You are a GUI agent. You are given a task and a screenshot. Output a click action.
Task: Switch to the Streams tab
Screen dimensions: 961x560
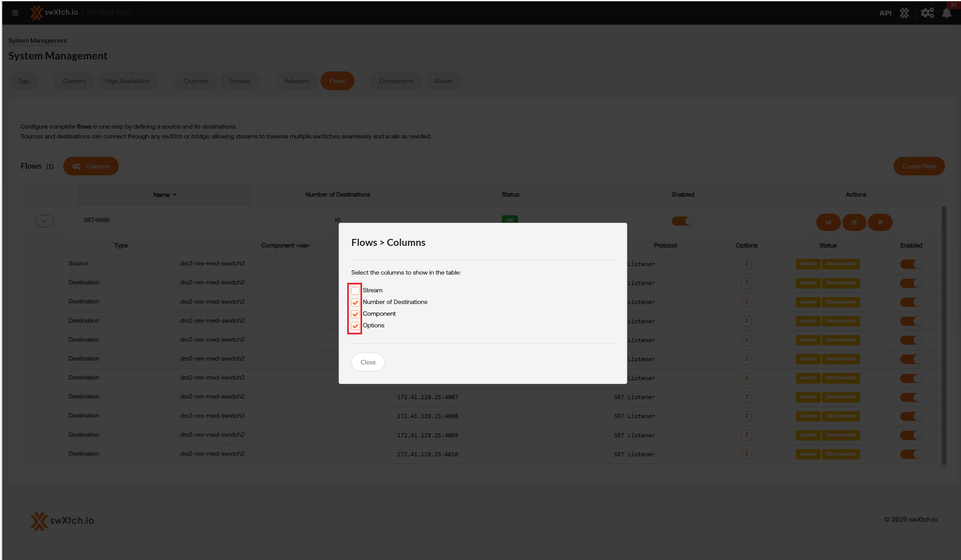[239, 81]
